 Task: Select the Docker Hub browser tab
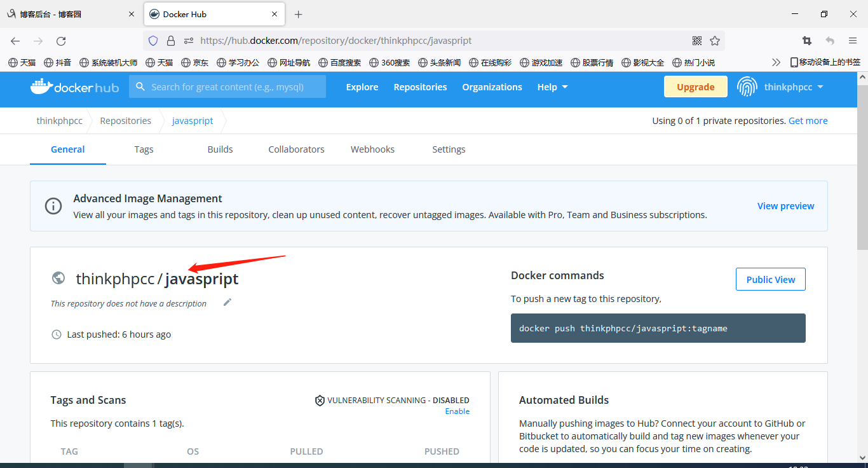click(215, 14)
